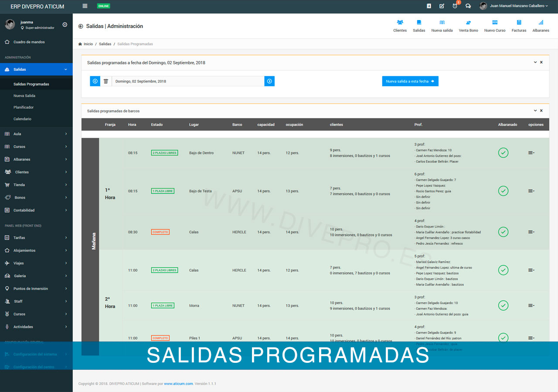The width and height of the screenshot is (558, 392).
Task: Expand Bonos sidebar menu
Action: click(36, 197)
